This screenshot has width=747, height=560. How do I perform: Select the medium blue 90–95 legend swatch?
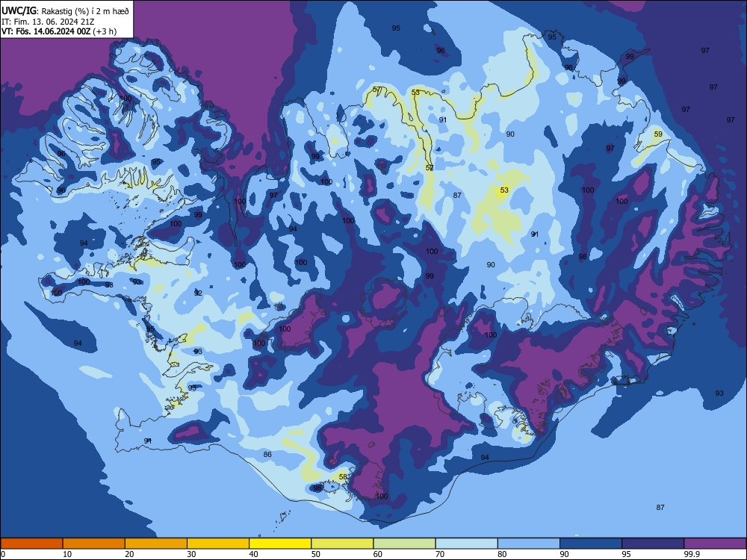click(x=591, y=544)
